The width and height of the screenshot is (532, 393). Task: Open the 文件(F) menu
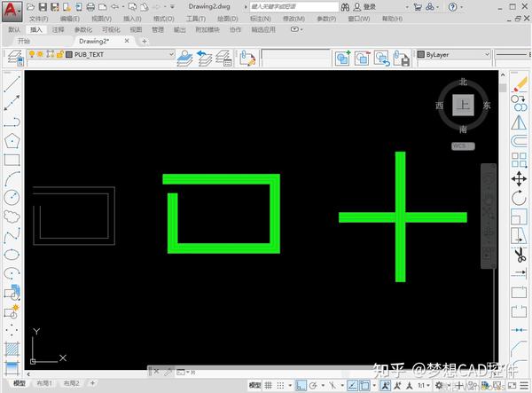pos(38,19)
